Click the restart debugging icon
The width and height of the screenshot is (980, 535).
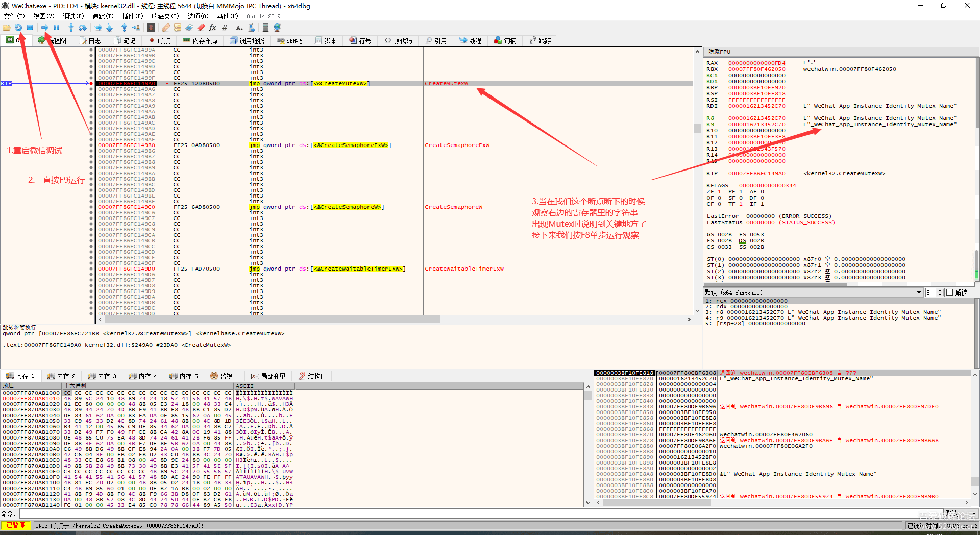(x=18, y=28)
